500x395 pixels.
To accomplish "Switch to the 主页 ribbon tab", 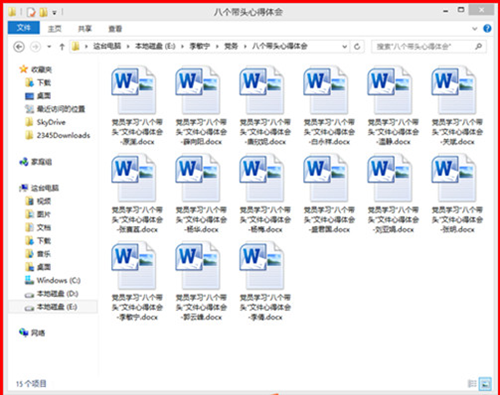I will click(x=55, y=29).
